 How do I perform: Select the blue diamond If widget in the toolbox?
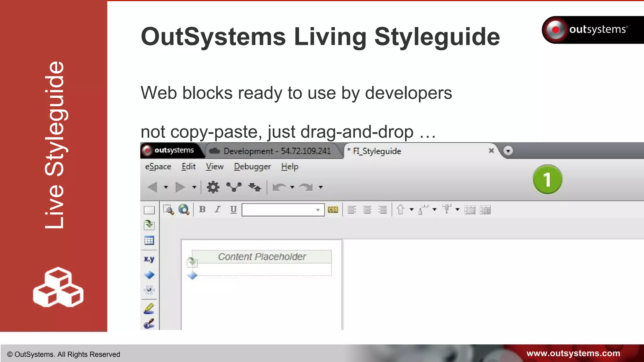coord(149,275)
